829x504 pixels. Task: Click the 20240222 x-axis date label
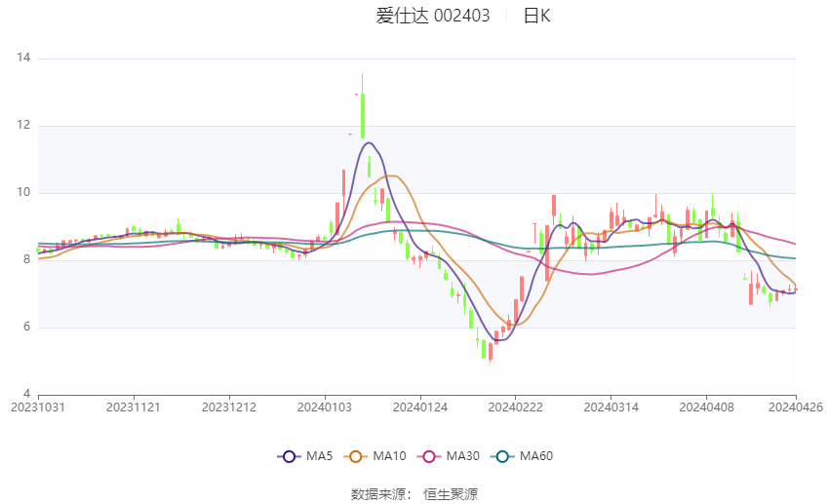coord(516,407)
